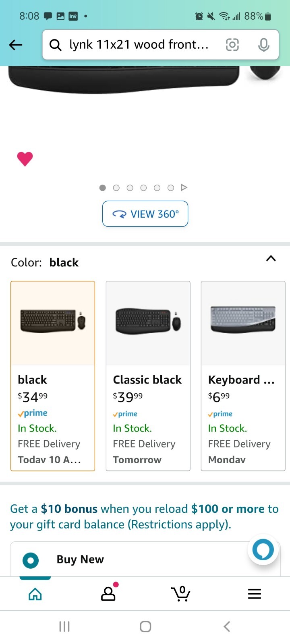Open the hamburger menu

254,594
